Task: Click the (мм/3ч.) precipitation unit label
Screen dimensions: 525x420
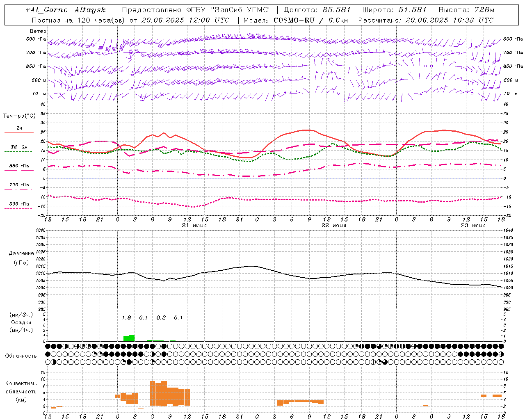Action: [x=21, y=315]
